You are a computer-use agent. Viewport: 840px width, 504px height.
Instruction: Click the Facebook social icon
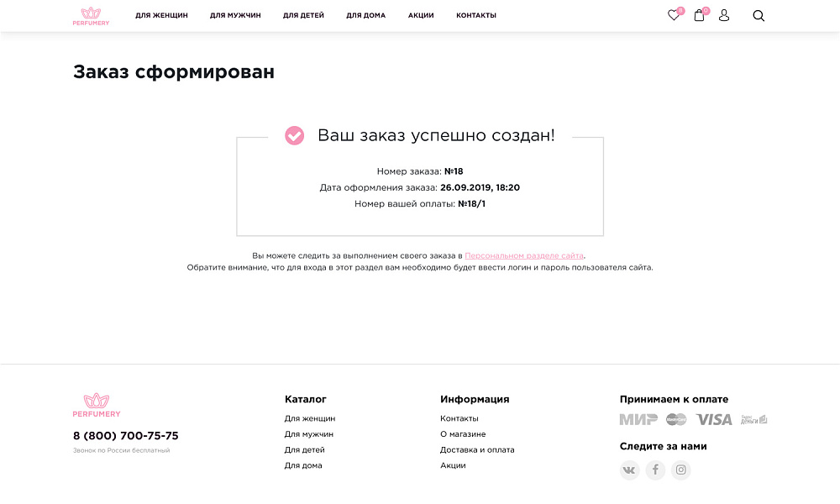655,470
